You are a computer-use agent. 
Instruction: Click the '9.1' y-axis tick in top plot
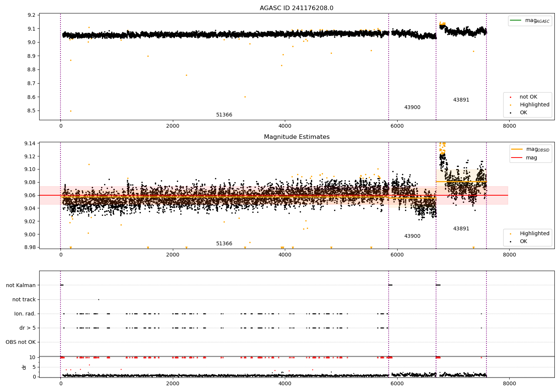coord(32,29)
